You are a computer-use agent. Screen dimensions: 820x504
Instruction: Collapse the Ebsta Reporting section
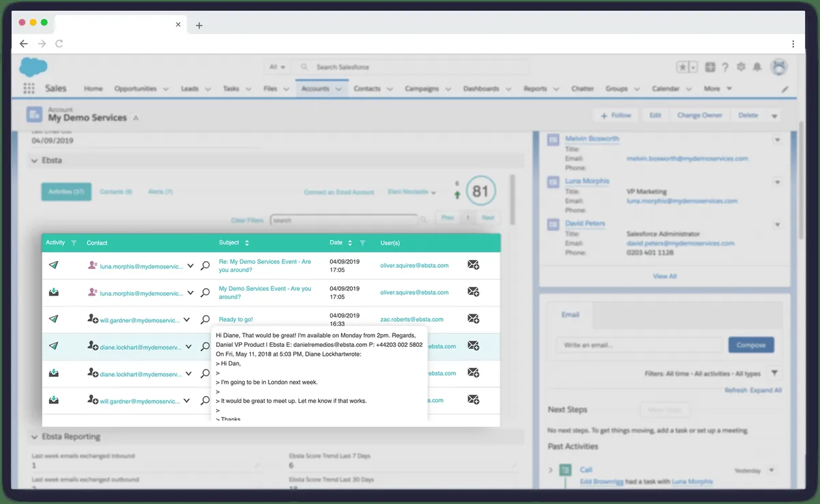tap(35, 436)
